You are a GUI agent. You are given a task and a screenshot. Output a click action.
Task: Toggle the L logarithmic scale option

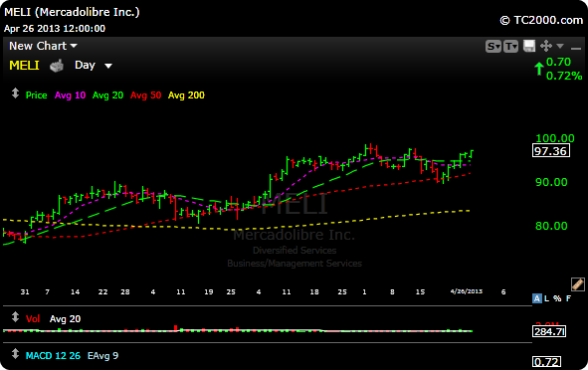(x=547, y=298)
